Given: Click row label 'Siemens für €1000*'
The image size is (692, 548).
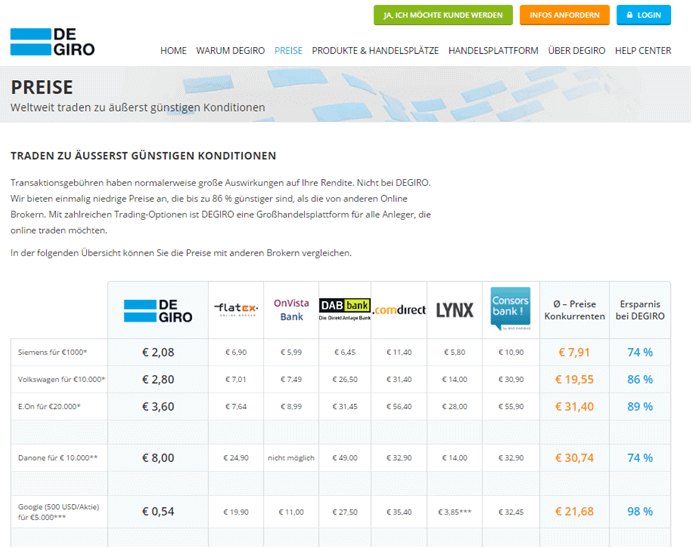Looking at the screenshot, I should (x=53, y=352).
